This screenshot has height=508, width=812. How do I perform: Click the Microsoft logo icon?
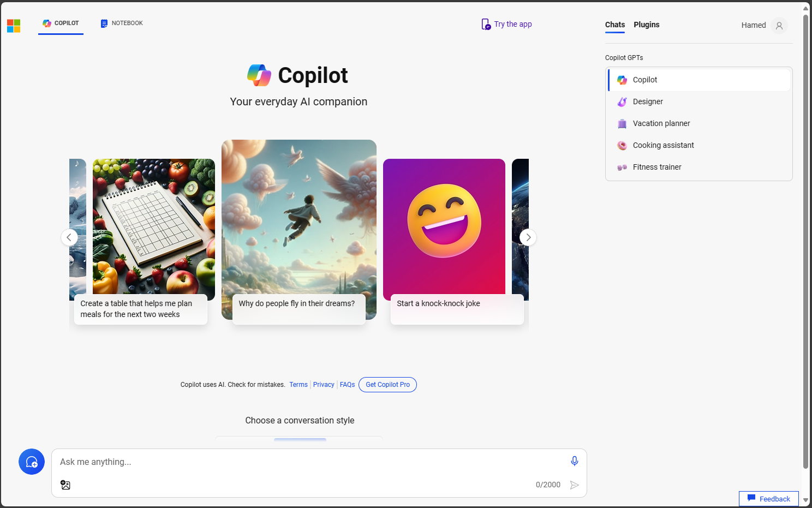14,26
